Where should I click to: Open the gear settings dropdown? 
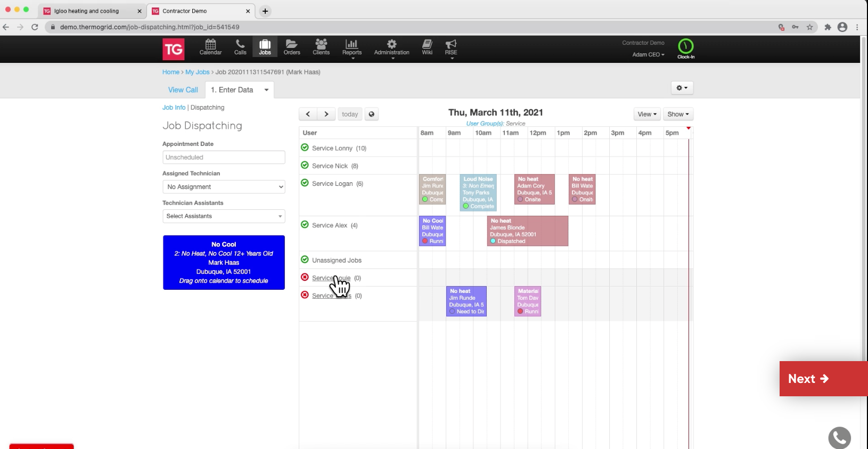[682, 88]
